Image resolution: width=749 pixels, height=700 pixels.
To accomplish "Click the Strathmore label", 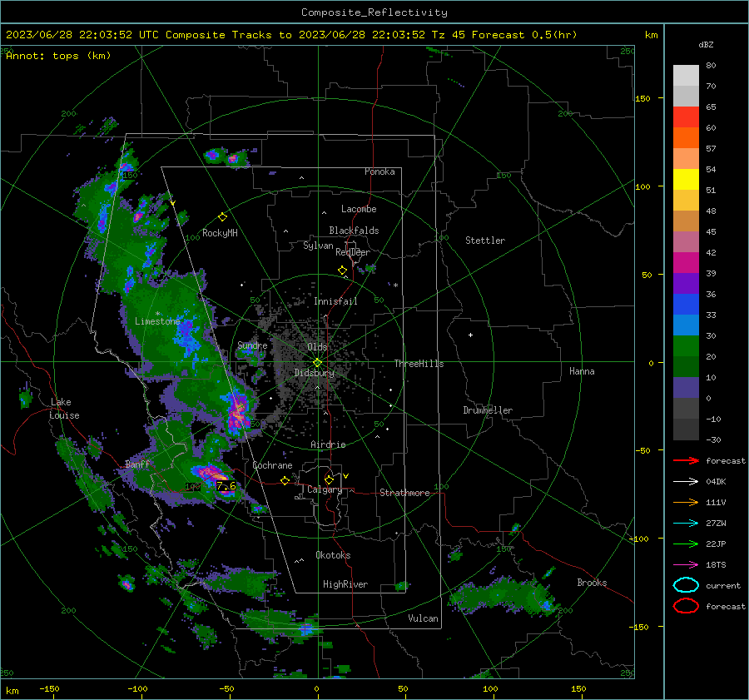I will tap(404, 493).
